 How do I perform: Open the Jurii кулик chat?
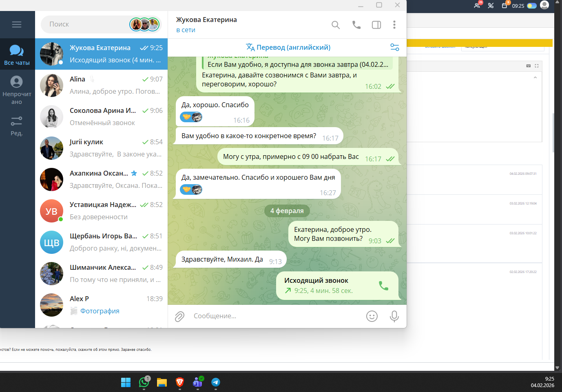(101, 148)
